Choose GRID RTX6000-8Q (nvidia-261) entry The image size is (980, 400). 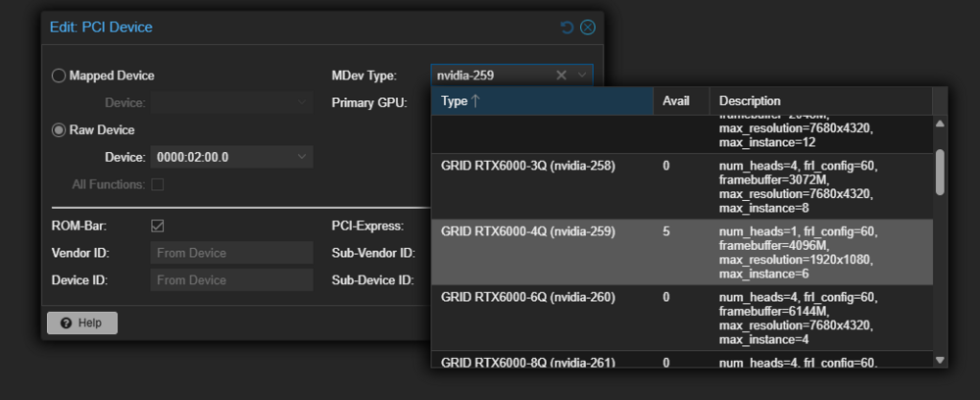(x=682, y=360)
